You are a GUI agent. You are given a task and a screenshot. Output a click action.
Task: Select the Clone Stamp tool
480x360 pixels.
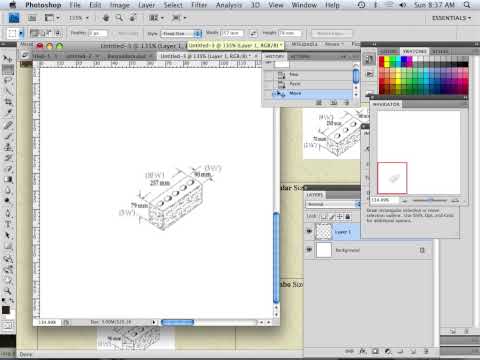(7, 147)
